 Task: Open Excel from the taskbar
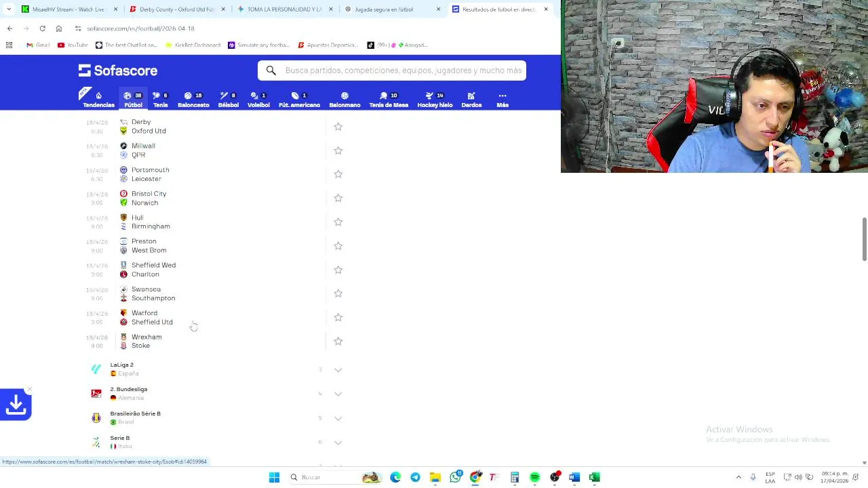[594, 477]
